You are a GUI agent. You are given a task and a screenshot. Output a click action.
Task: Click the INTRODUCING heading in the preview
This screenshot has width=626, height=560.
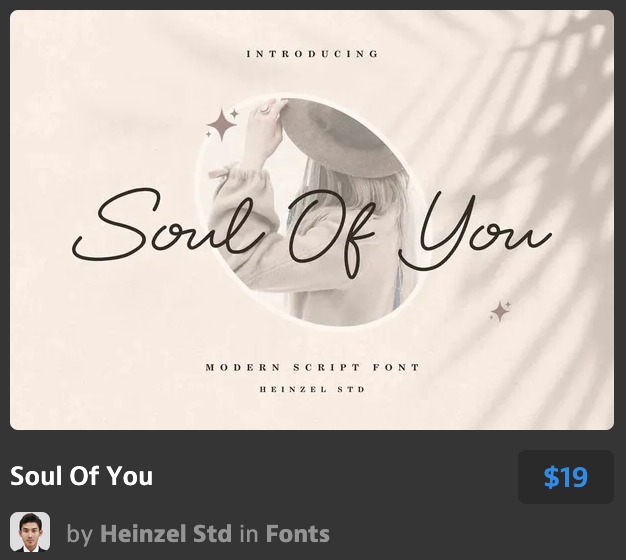(312, 54)
